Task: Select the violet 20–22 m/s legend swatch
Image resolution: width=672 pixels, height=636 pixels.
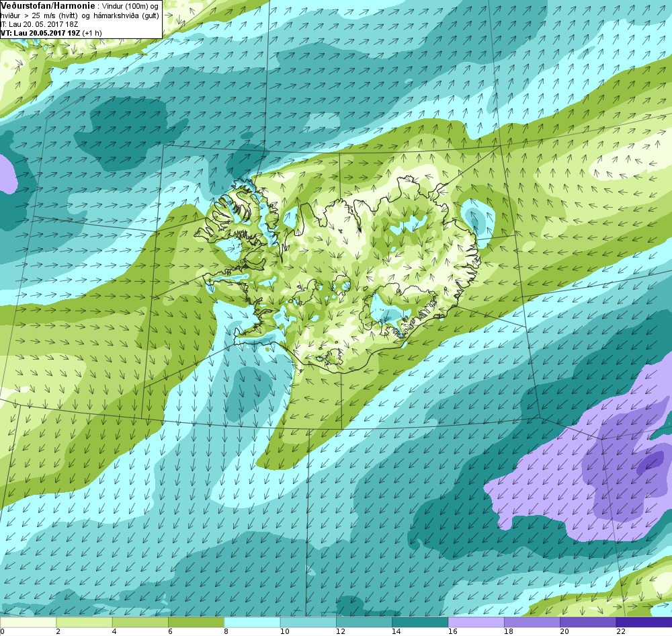Action: pos(588,622)
